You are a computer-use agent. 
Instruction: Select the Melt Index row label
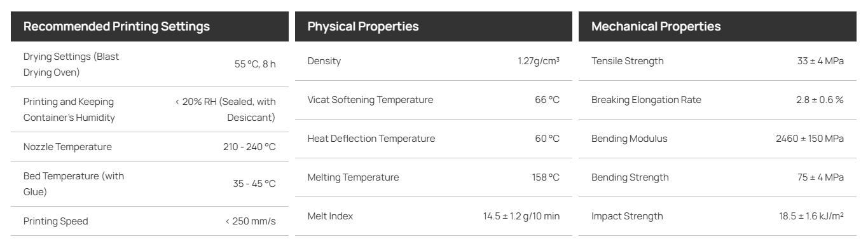tap(330, 216)
